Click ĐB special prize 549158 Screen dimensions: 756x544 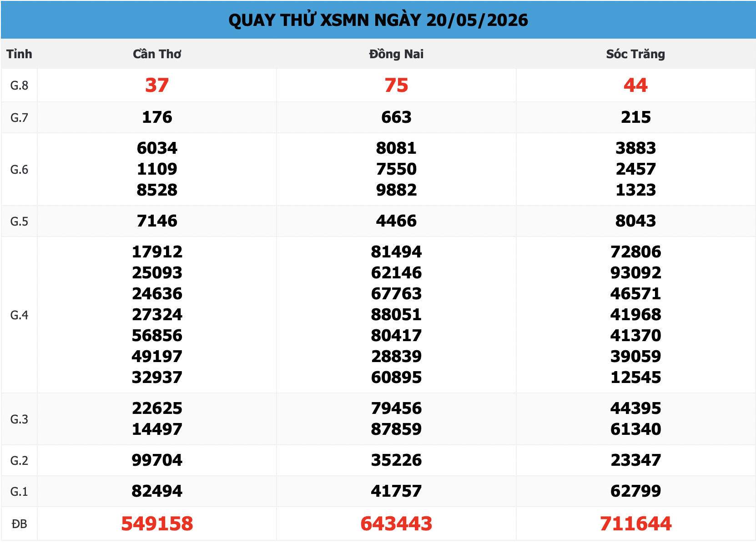click(157, 524)
